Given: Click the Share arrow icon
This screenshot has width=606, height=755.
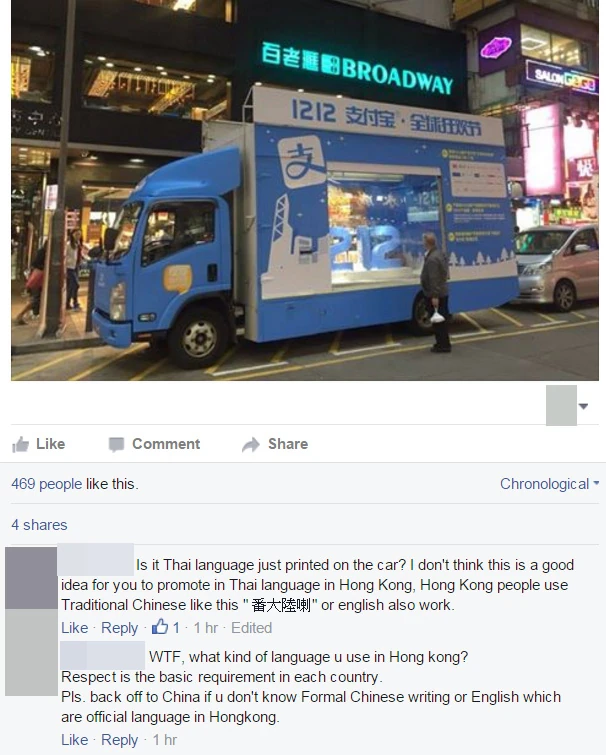Looking at the screenshot, I should pos(251,444).
